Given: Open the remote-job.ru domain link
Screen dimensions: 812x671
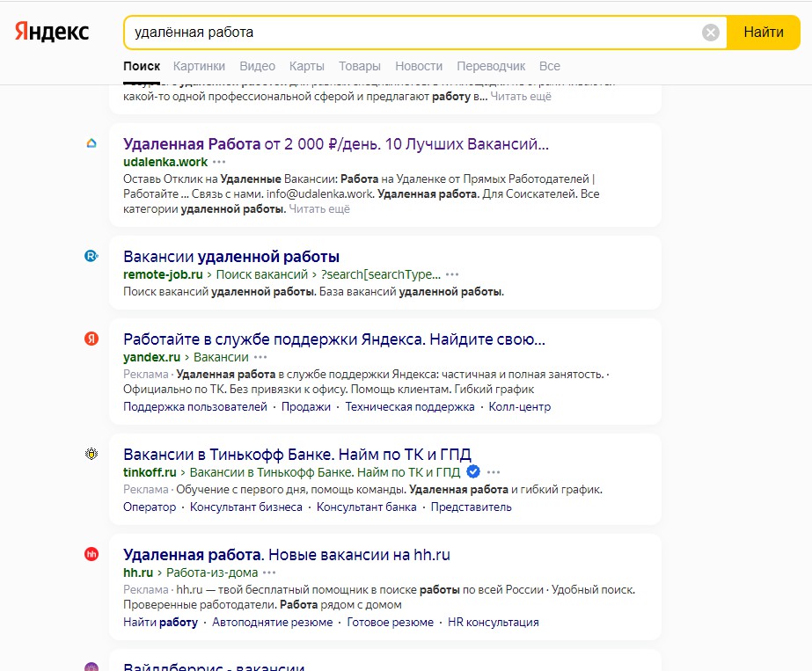Looking at the screenshot, I should 163,274.
